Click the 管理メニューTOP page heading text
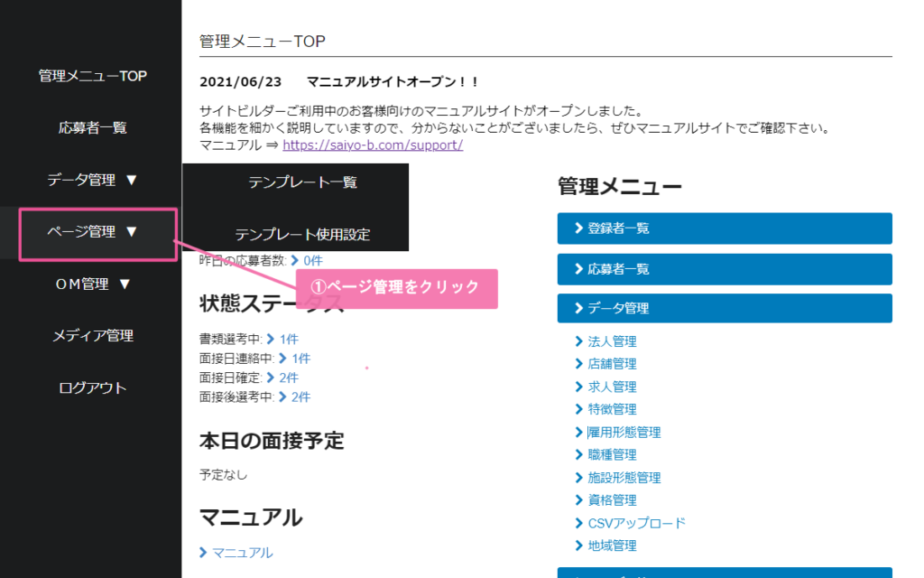This screenshot has height=578, width=924. tap(263, 42)
